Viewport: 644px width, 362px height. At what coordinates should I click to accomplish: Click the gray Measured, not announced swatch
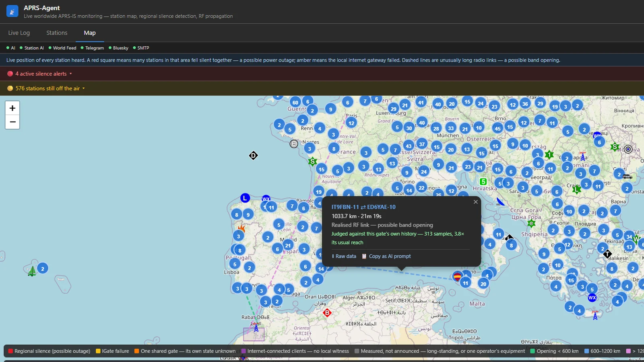[357, 351]
